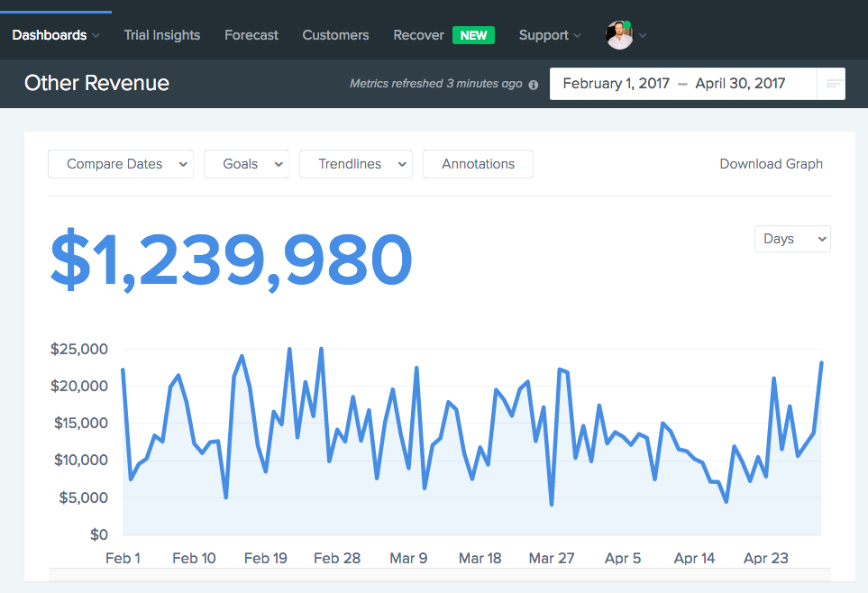Click the Annotations button
Viewport: 868px width, 593px height.
pyautogui.click(x=479, y=164)
